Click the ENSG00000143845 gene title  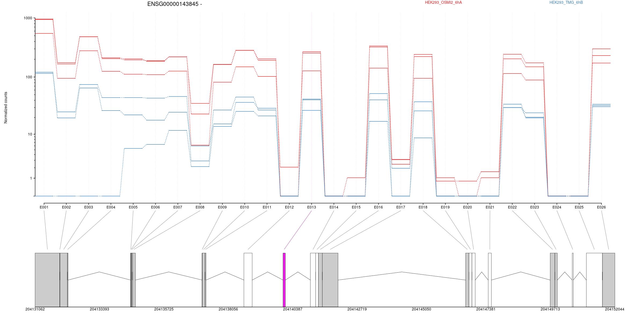point(175,4)
